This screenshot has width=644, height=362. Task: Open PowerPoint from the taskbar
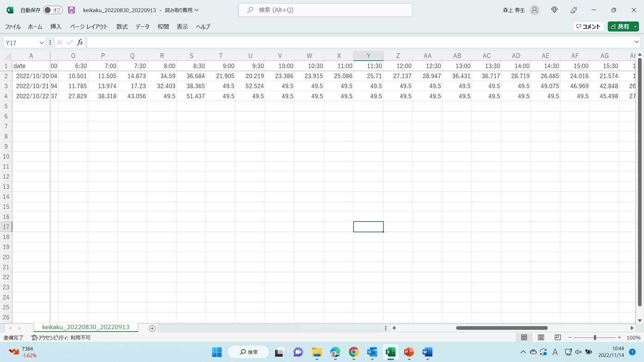coord(409,352)
